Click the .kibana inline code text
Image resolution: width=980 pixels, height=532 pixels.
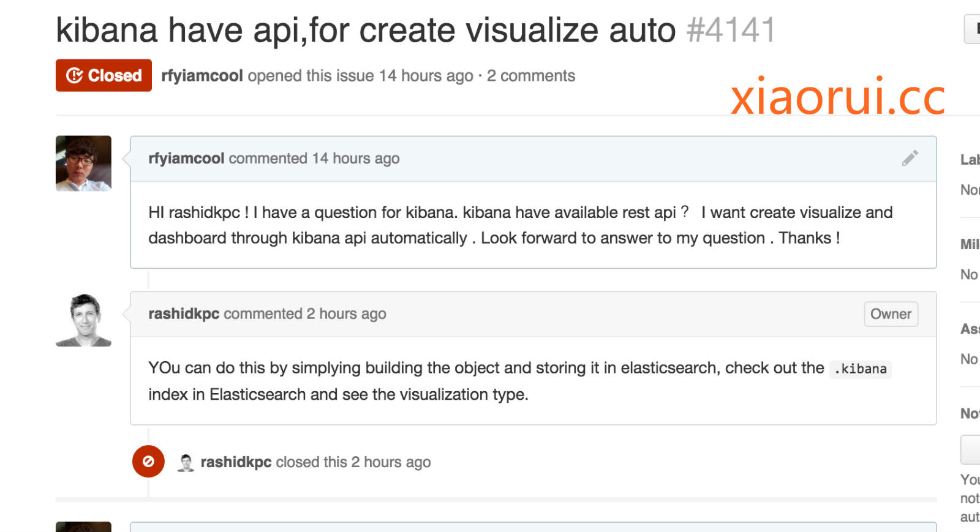pos(860,369)
